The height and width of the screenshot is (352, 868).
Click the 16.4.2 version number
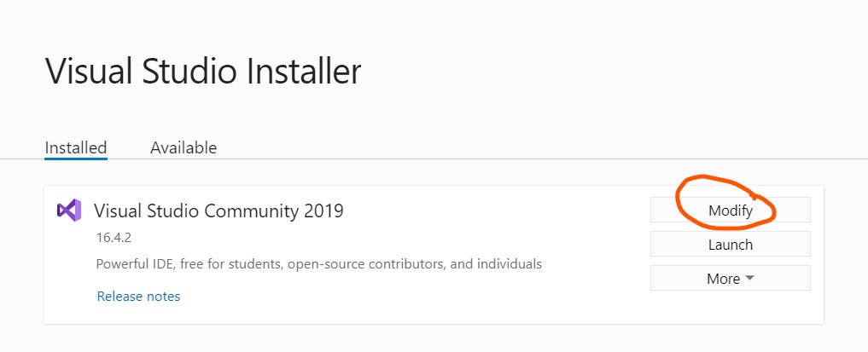[114, 238]
